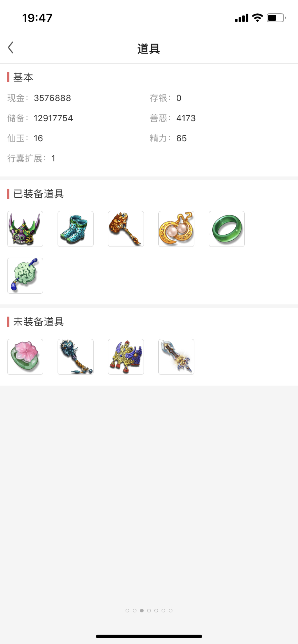
Task: Switch to the last page indicator dot
Action: [171, 611]
